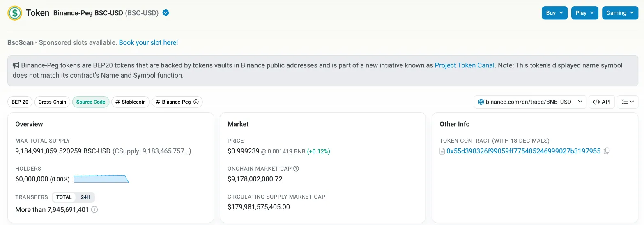Open the Buy dropdown

pyautogui.click(x=554, y=13)
